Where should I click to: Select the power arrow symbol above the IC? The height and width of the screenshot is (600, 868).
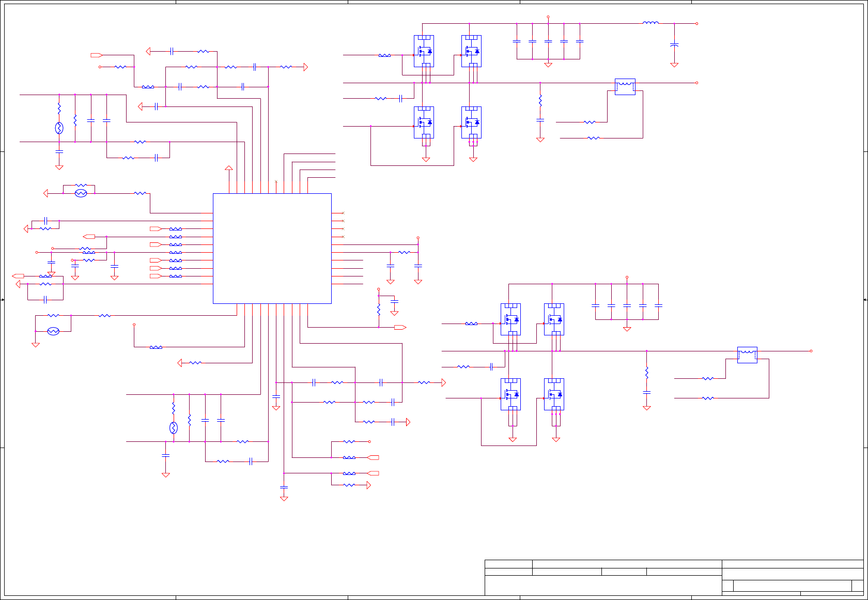pos(229,168)
